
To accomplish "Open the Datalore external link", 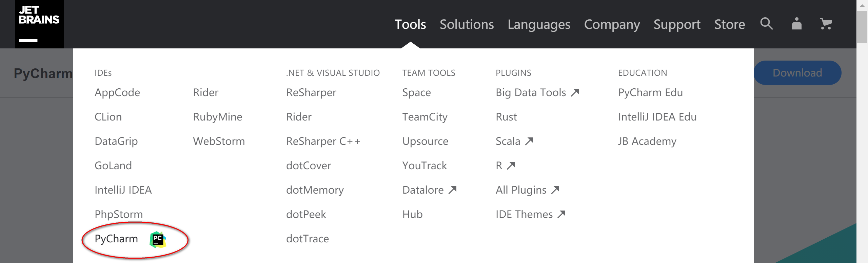I will pyautogui.click(x=429, y=190).
